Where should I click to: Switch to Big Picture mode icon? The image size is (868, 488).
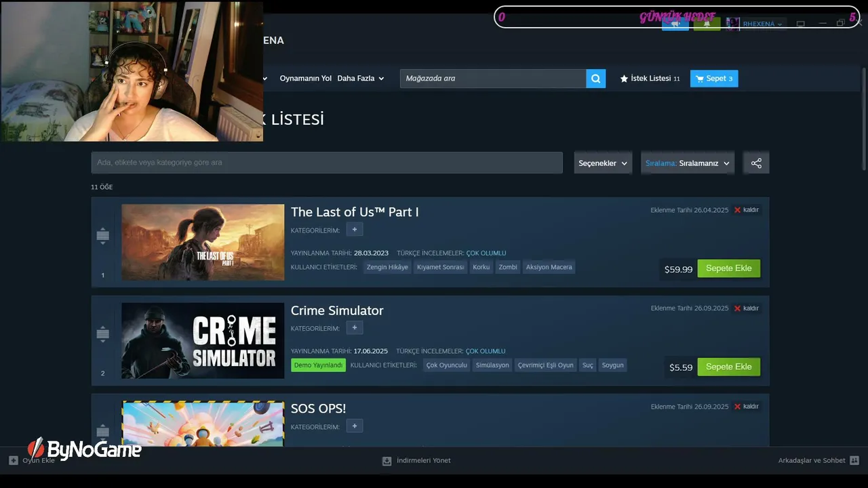point(800,24)
